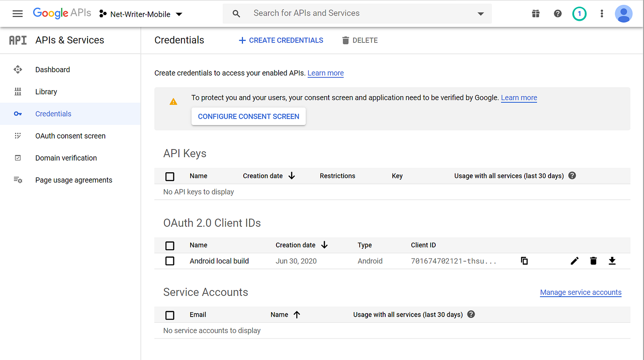Click the Google APIs logo

tap(62, 13)
